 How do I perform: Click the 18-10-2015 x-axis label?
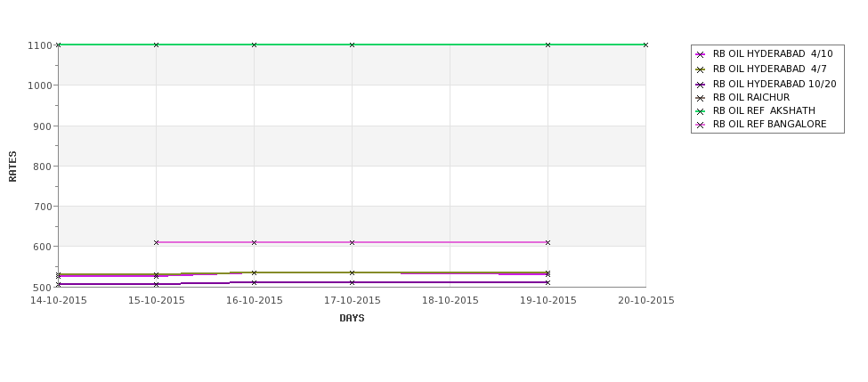pyautogui.click(x=450, y=301)
